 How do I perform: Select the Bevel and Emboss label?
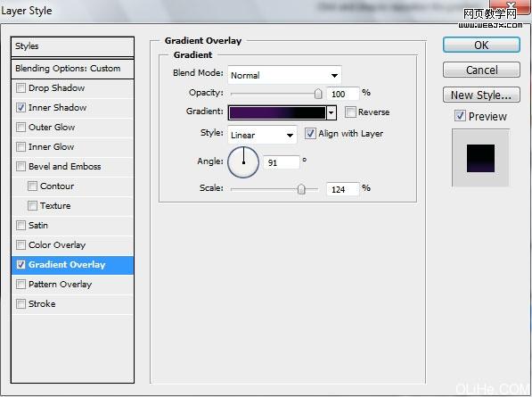pyautogui.click(x=64, y=167)
